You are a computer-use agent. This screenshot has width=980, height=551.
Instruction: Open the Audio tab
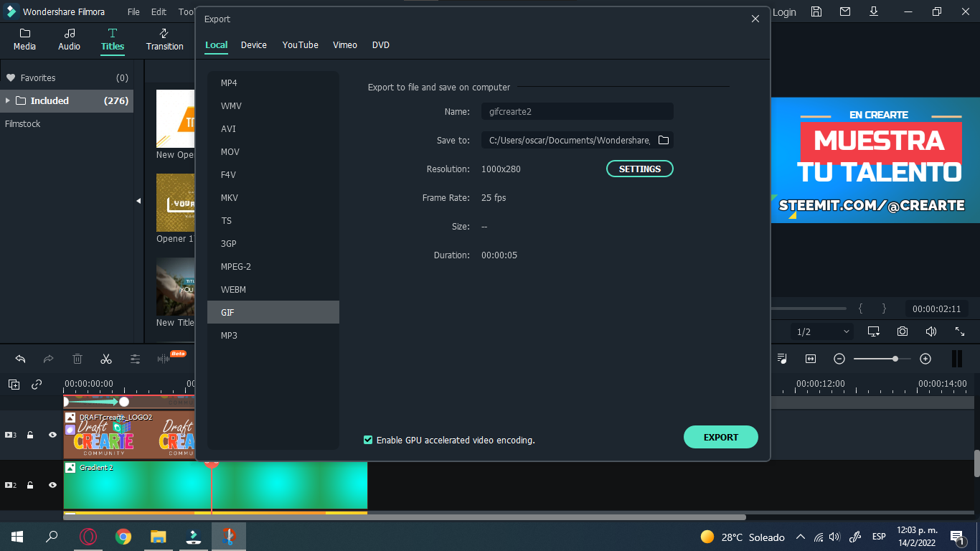click(x=69, y=39)
